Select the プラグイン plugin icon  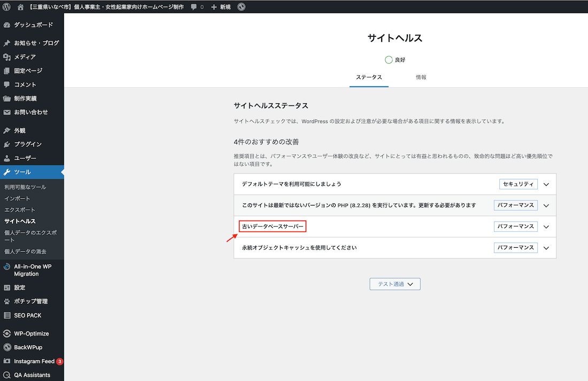coord(6,144)
